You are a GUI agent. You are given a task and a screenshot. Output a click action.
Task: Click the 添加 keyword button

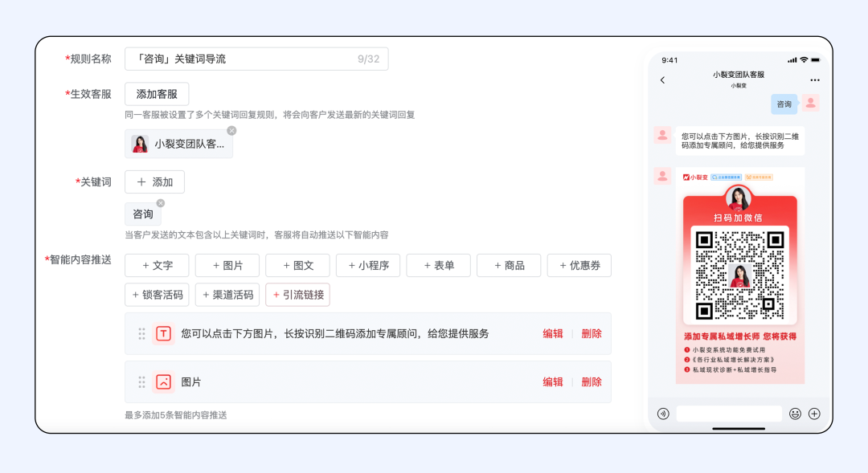click(154, 181)
